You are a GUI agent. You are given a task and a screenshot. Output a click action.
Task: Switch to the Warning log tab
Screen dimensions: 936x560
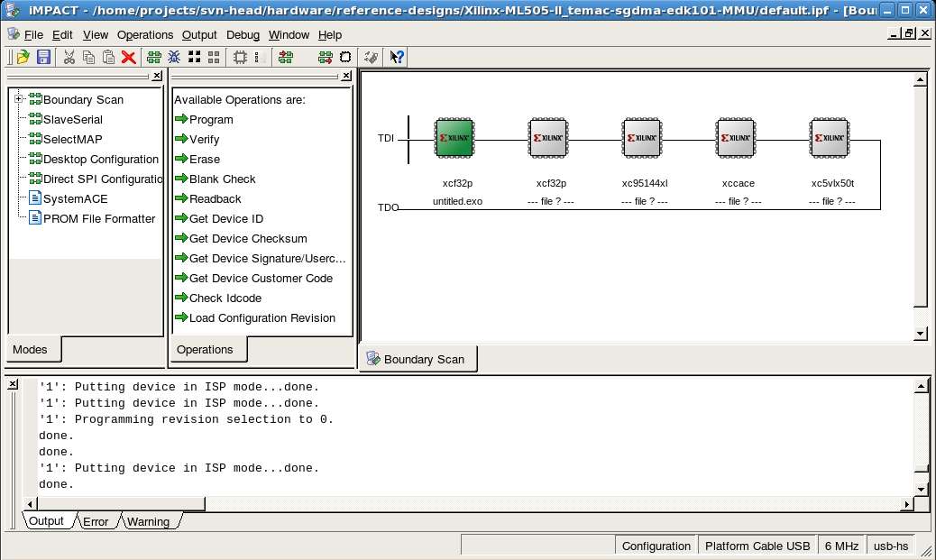pos(148,521)
